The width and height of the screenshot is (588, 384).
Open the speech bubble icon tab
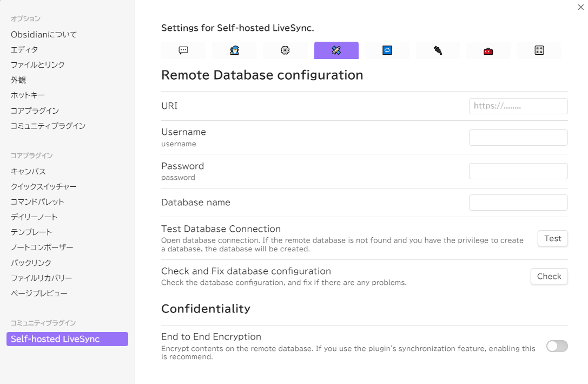click(x=183, y=50)
